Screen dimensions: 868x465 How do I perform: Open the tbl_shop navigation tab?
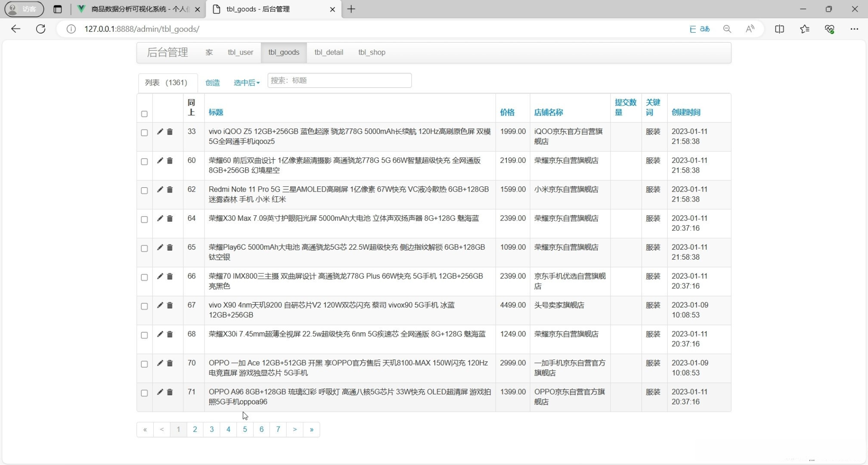point(372,52)
